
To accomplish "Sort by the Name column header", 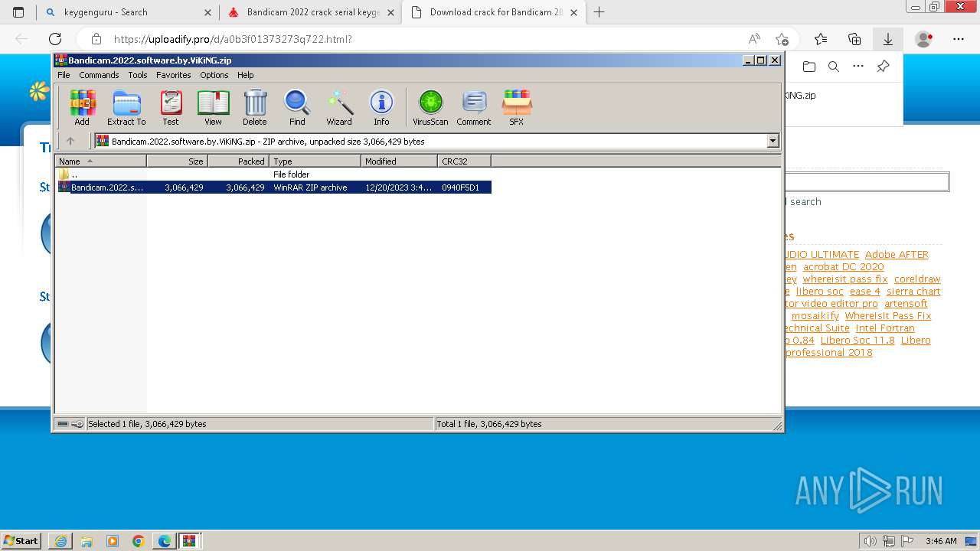I will [100, 161].
